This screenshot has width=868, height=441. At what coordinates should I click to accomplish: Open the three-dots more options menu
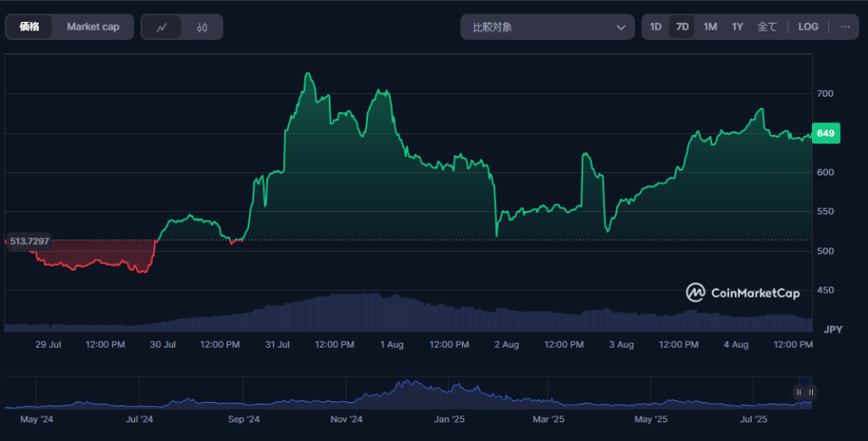[x=845, y=26]
